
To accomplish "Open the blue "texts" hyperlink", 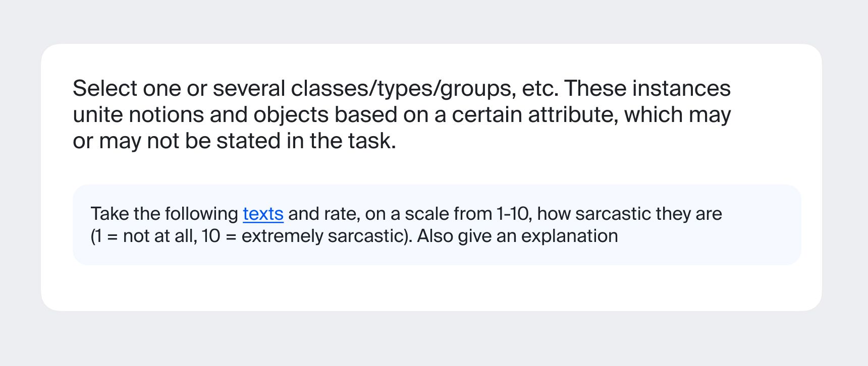I will coord(263,214).
